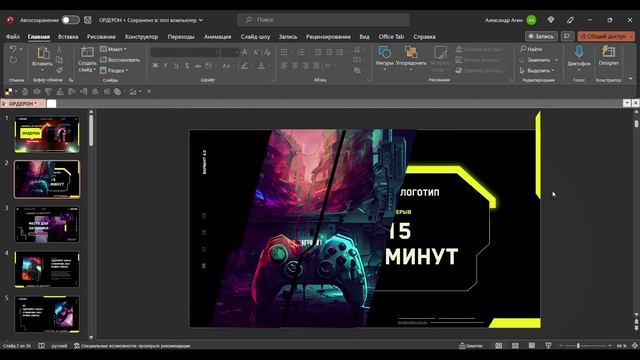Viewport: 640px width, 360px height.
Task: Click the Поиск search box
Action: coord(323,20)
